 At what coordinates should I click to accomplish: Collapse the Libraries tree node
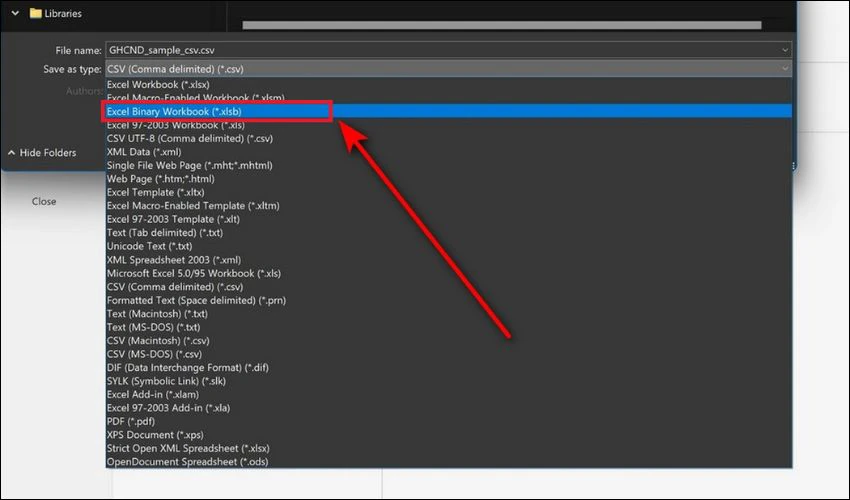point(15,13)
